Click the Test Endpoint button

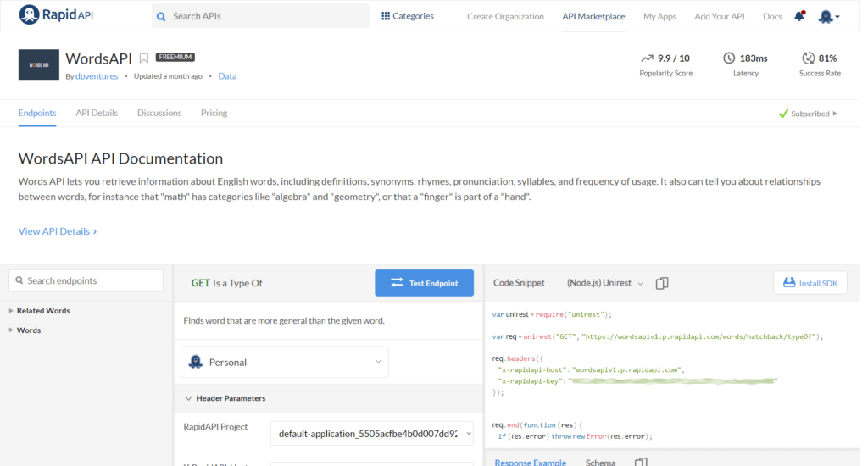tap(424, 283)
